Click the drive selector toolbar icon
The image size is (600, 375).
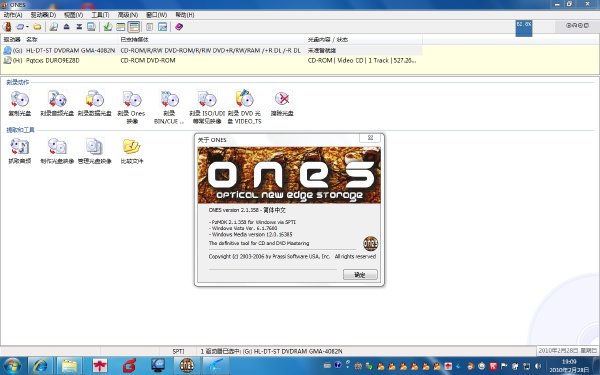click(x=20, y=27)
